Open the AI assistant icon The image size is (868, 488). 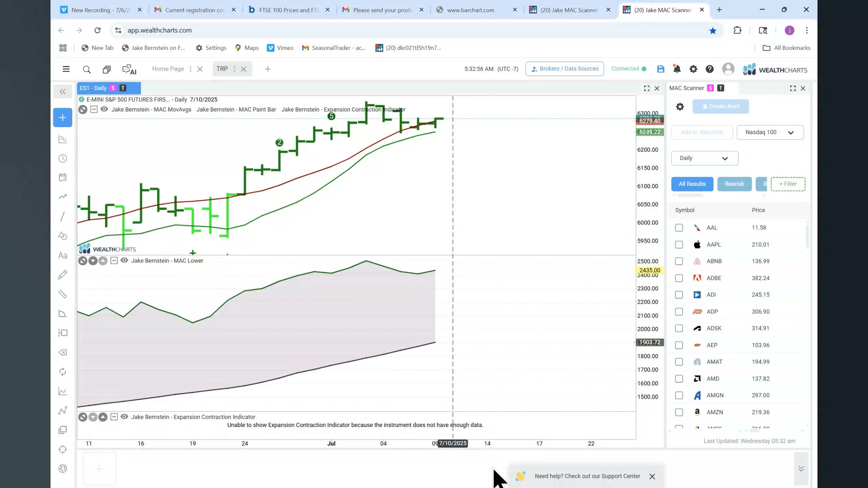129,69
